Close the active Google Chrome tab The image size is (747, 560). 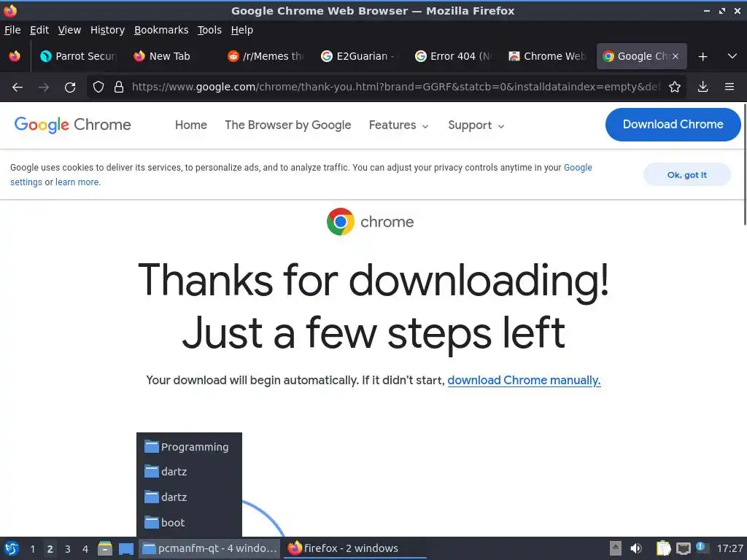676,56
